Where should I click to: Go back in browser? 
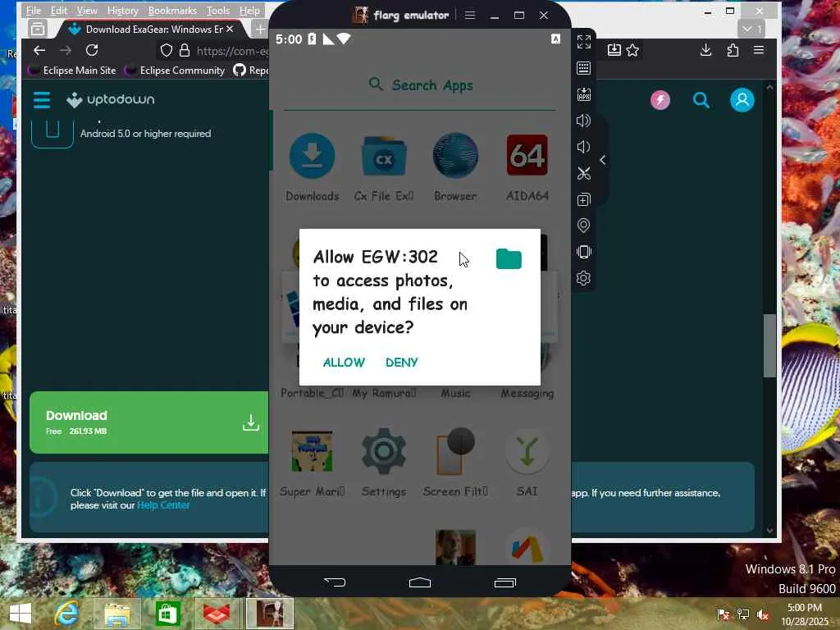point(39,50)
